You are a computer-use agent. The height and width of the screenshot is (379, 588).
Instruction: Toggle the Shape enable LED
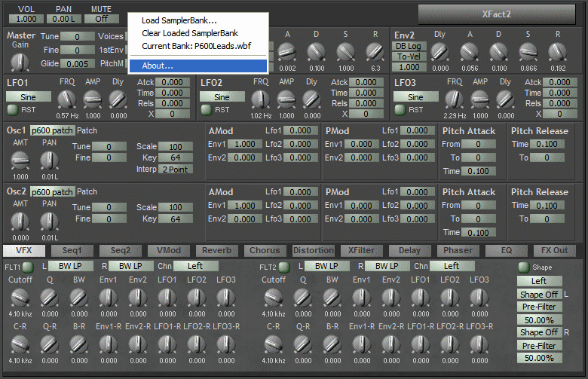point(524,267)
